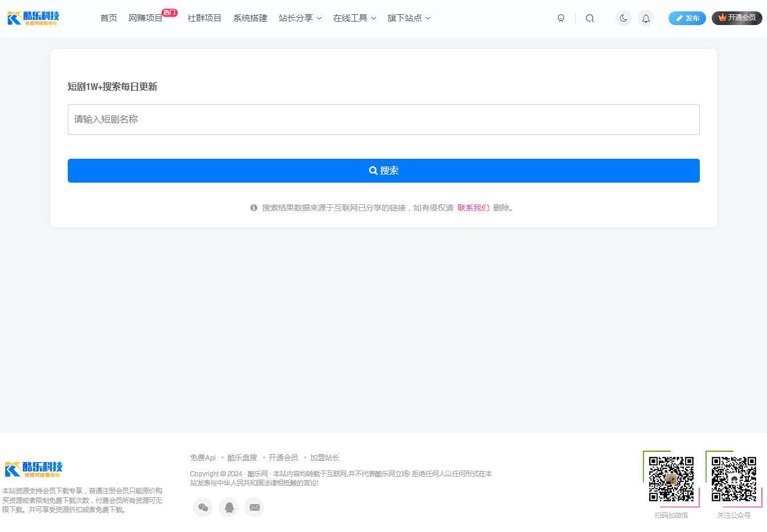Click the email envelope icon in footer
Image resolution: width=767 pixels, height=532 pixels.
click(255, 507)
